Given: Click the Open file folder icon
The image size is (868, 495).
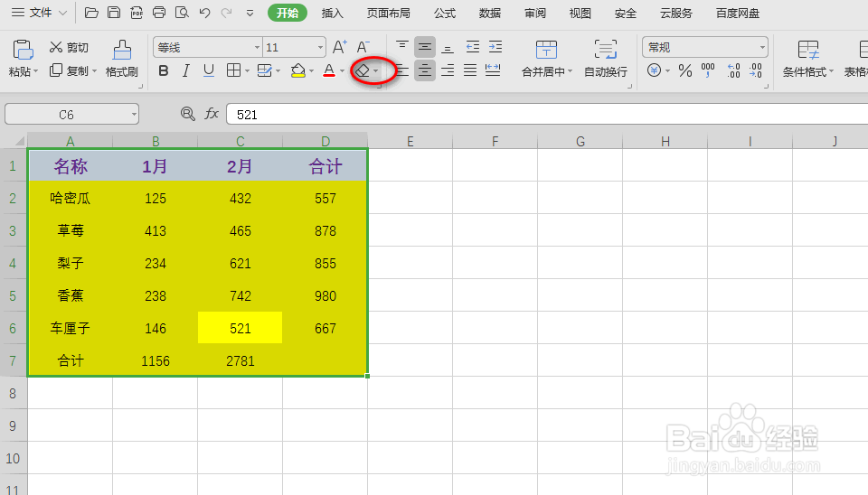Looking at the screenshot, I should [91, 13].
